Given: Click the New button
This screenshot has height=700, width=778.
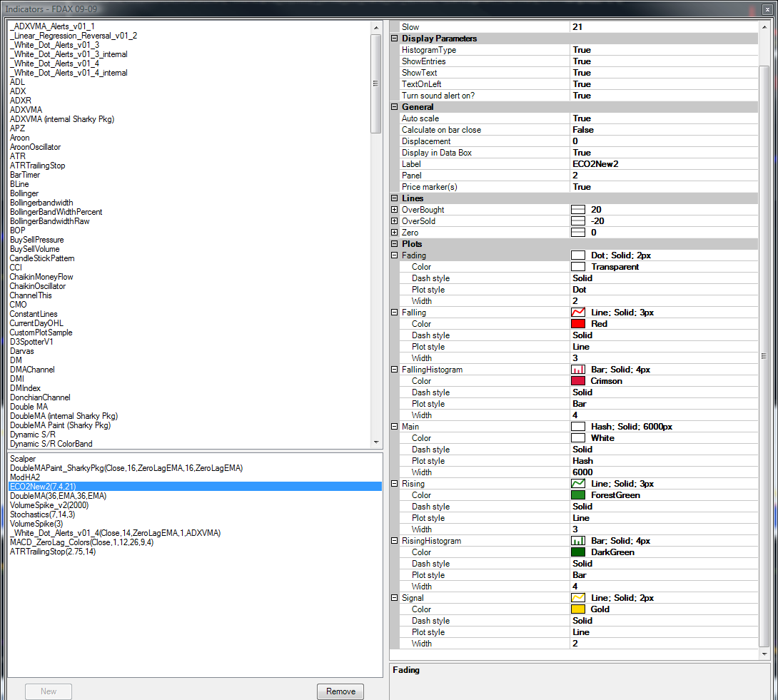Looking at the screenshot, I should click(49, 691).
